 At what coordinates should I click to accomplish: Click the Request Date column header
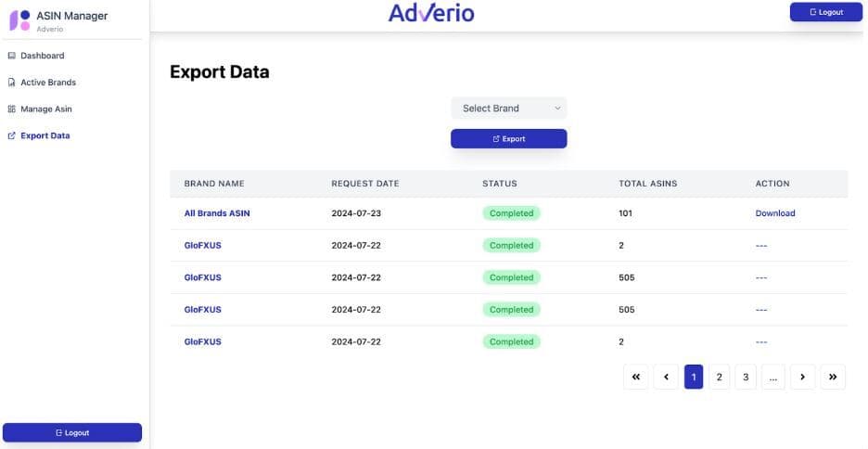click(x=364, y=184)
